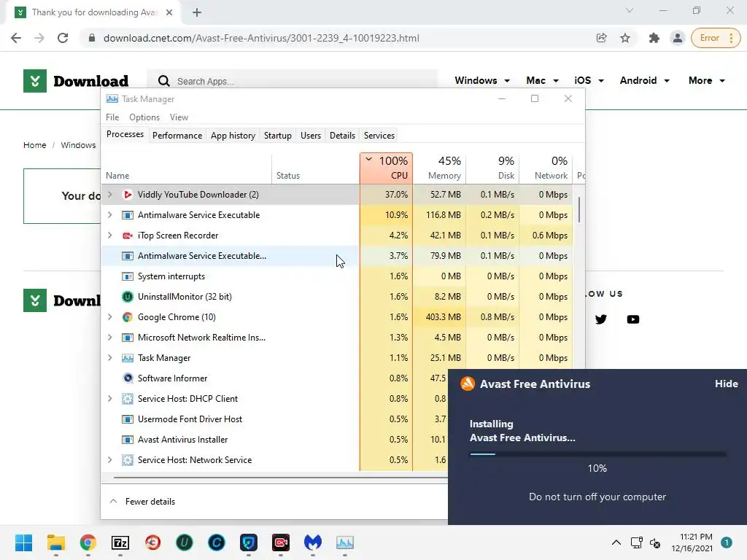747x560 pixels.
Task: Click the Service Host: DHCP Client gear icon
Action: (127, 399)
